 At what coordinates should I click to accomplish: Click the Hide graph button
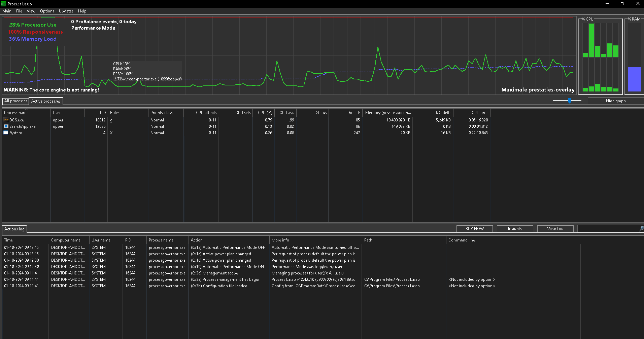[x=615, y=101]
